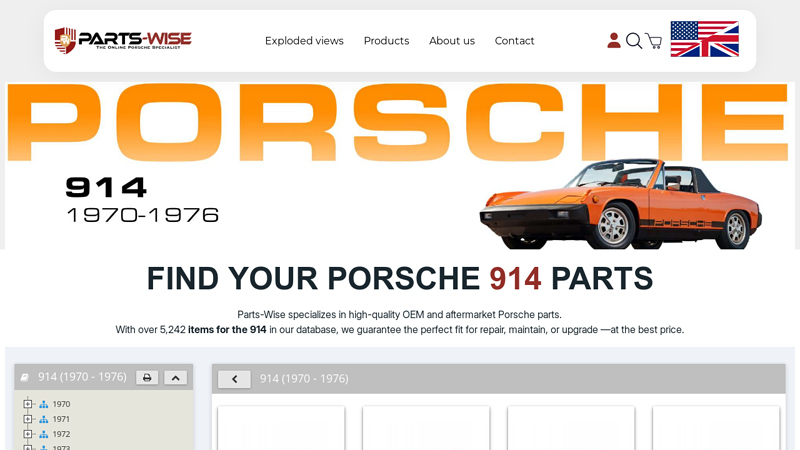The width and height of the screenshot is (800, 450).
Task: Click the '914 (1970 - 1976)' tree panel title
Action: click(x=82, y=377)
